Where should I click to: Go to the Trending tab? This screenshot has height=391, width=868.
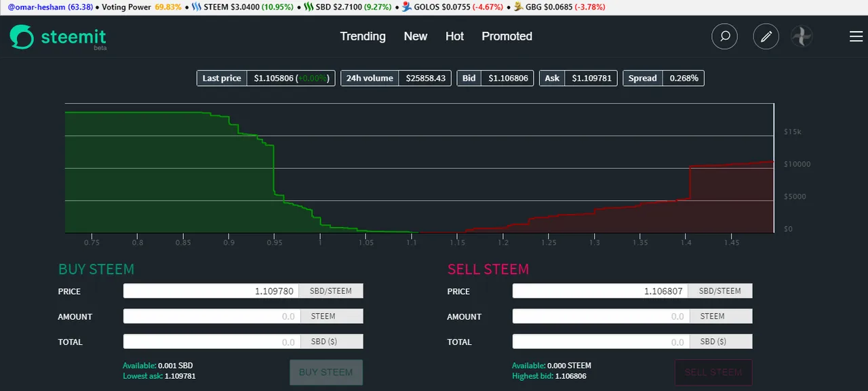coord(363,37)
